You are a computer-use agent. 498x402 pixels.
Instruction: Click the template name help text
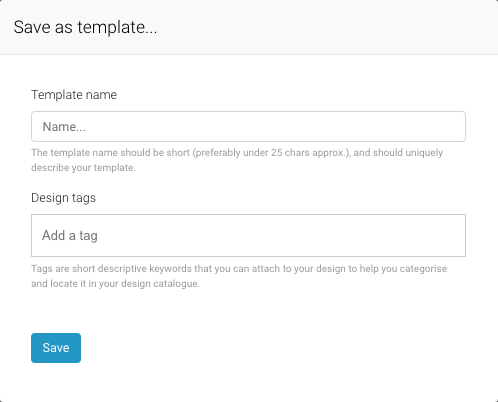coord(237,160)
